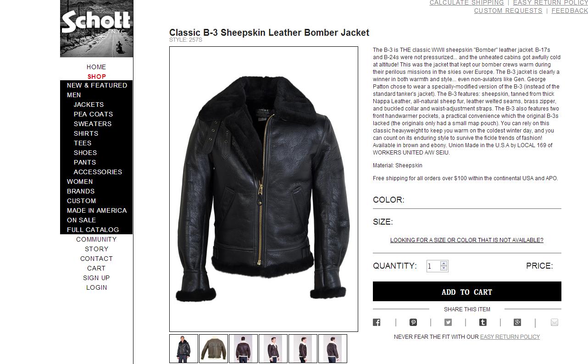Share item on Tumblr icon
Screen dimensions: 588x364
[x=483, y=322]
